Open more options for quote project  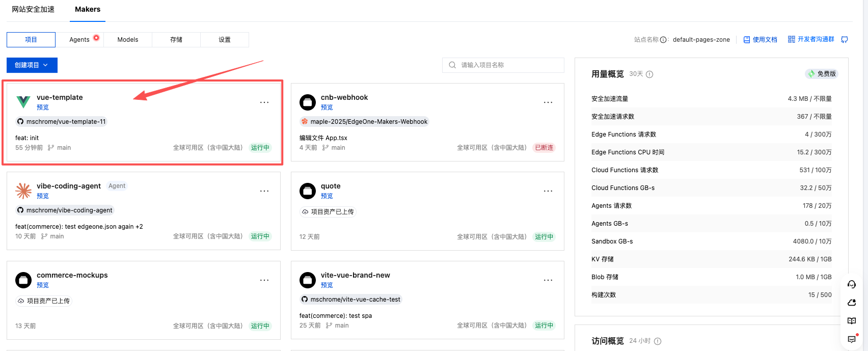coord(548,191)
